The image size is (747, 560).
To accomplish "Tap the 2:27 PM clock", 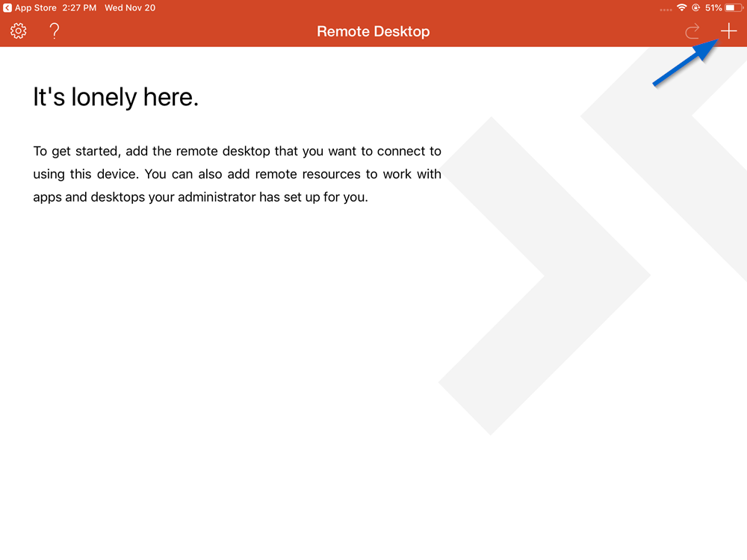I will click(x=79, y=7).
